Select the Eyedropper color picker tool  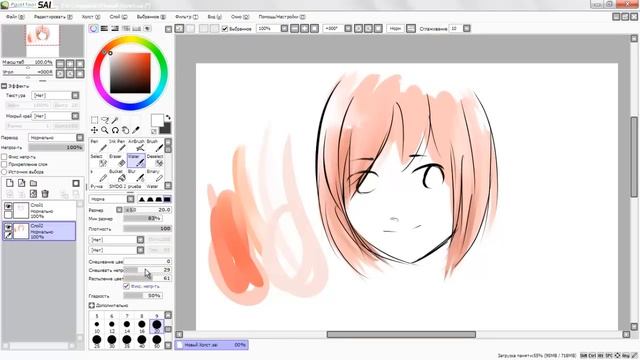(x=136, y=130)
